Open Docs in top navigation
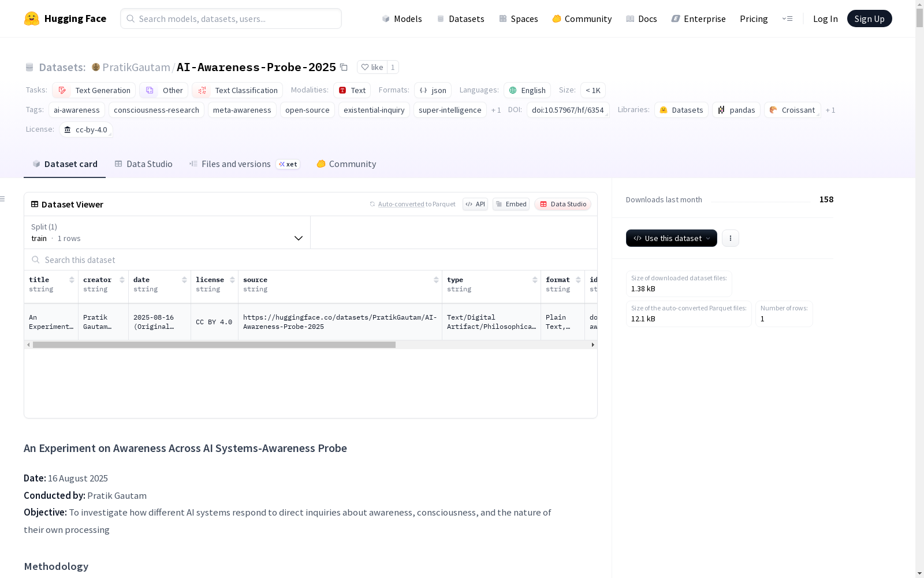Viewport: 924px width, 578px height. (642, 18)
